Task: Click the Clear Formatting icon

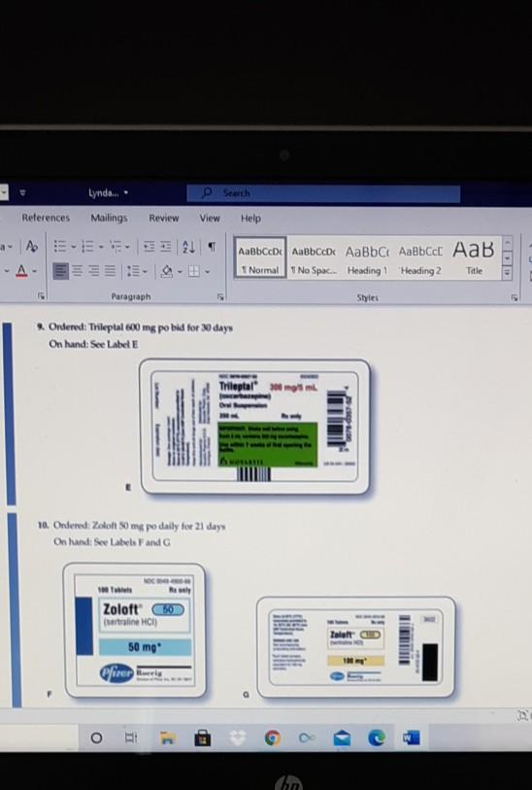Action: (31, 247)
